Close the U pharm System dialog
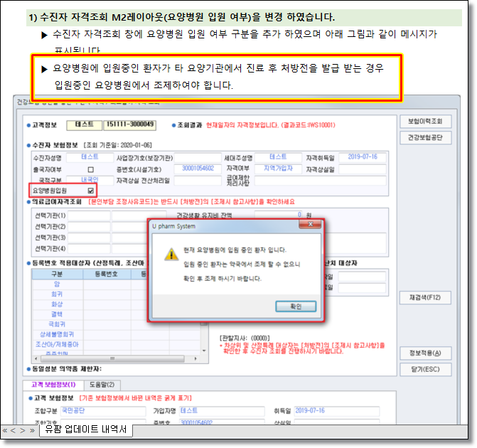 (x=314, y=225)
